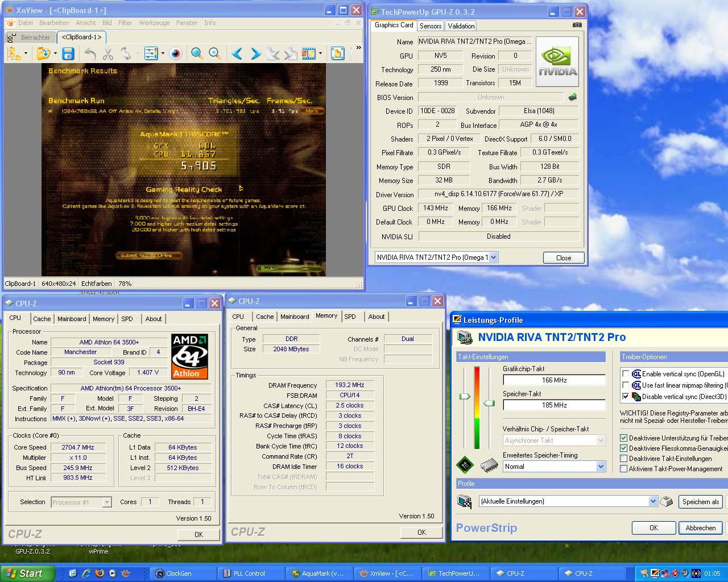Click the fullscreen fit icon in XnView
Image resolution: width=728 pixels, height=582 pixels.
coord(337,53)
